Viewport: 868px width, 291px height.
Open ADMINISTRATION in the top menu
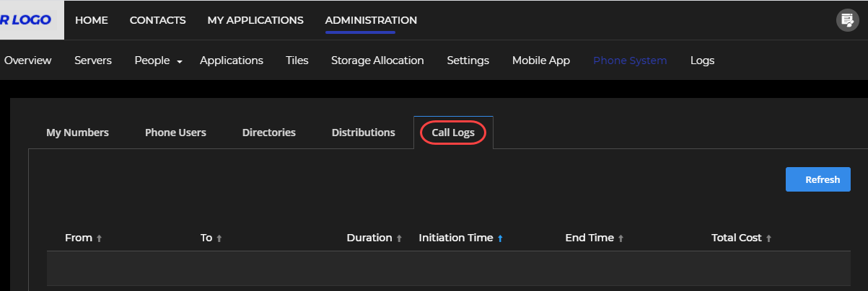[371, 20]
